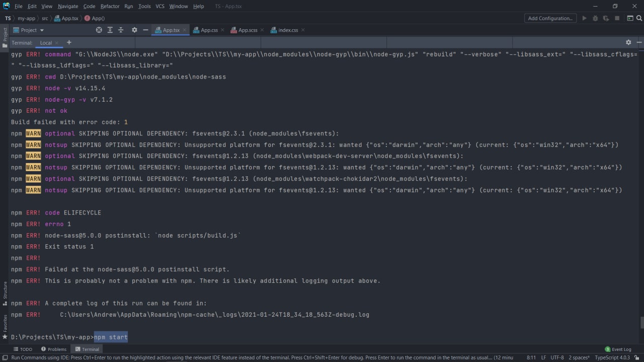Open Project panel gear options

[x=134, y=30]
